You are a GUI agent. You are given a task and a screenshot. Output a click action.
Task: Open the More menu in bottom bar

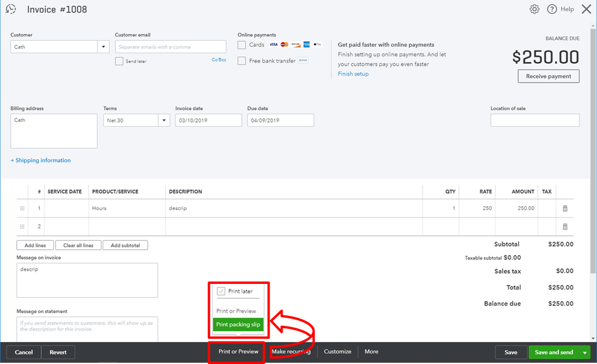371,351
